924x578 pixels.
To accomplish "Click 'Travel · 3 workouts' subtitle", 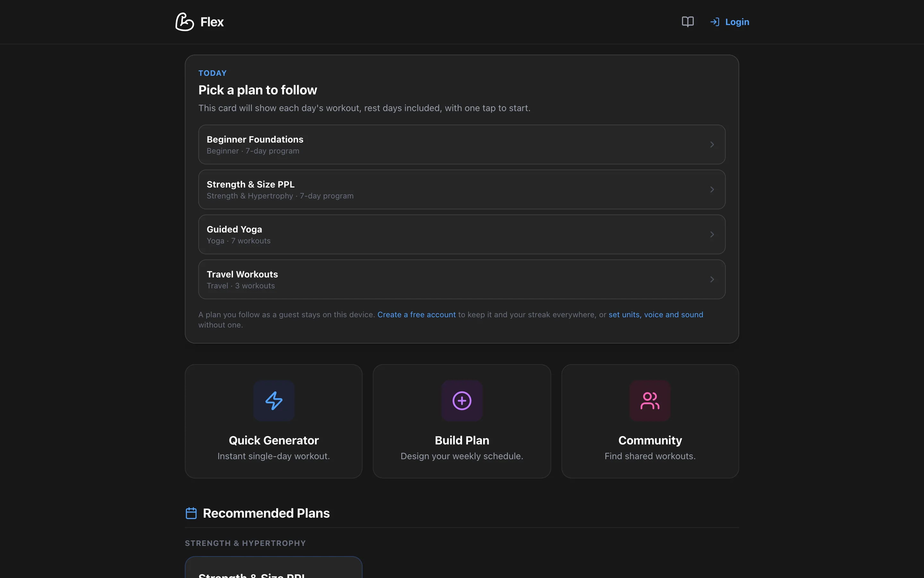I will 241,285.
